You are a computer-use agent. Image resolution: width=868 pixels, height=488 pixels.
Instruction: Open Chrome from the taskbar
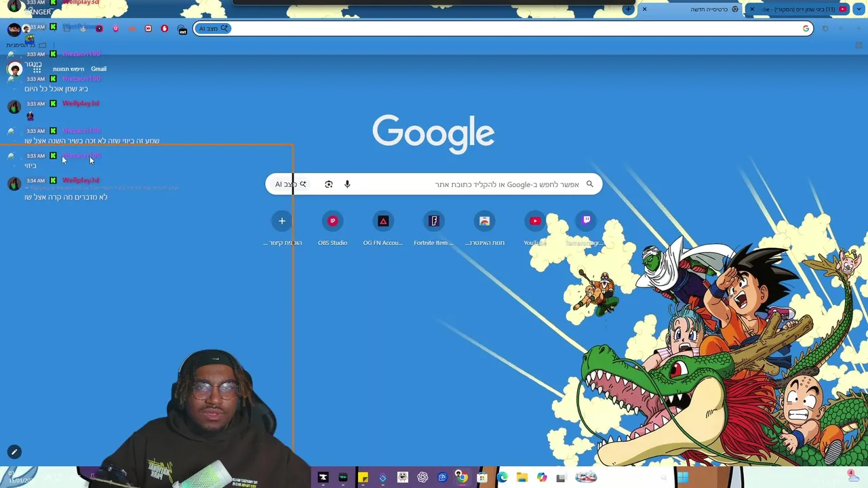pos(462,477)
